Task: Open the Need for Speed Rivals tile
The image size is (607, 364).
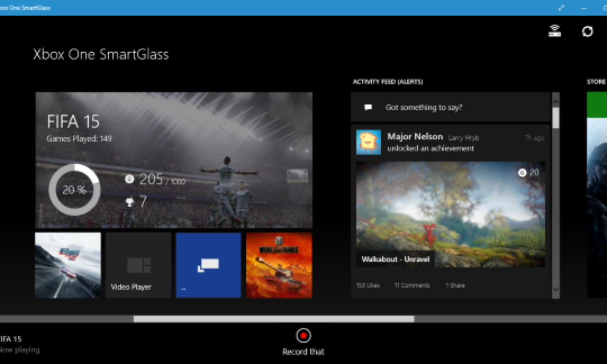Action: [x=68, y=265]
